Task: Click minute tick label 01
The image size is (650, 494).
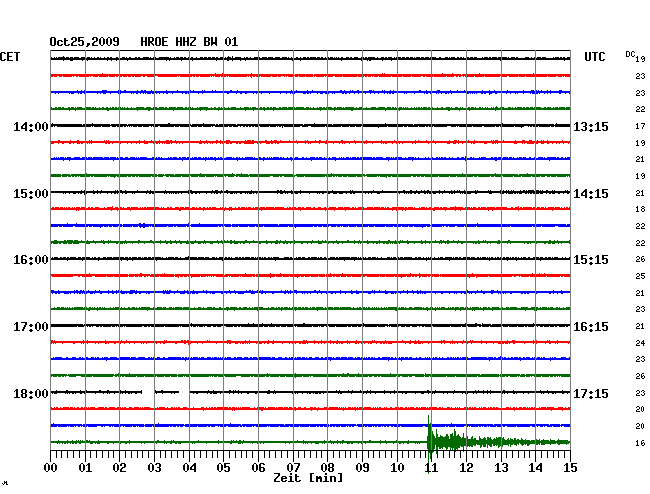Action: pyautogui.click(x=85, y=468)
